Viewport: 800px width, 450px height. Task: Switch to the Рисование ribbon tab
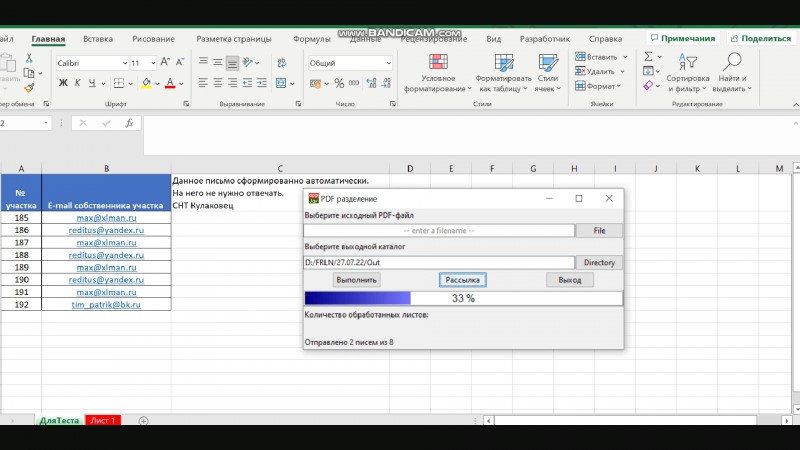[x=153, y=39]
